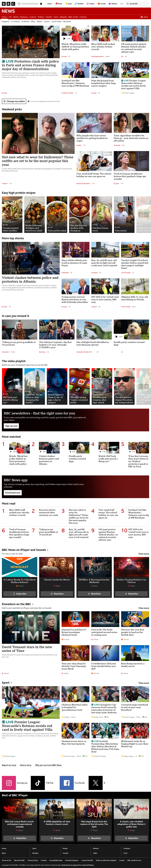Open account sign-in avatar in header

pyautogui.click(x=19, y=4)
